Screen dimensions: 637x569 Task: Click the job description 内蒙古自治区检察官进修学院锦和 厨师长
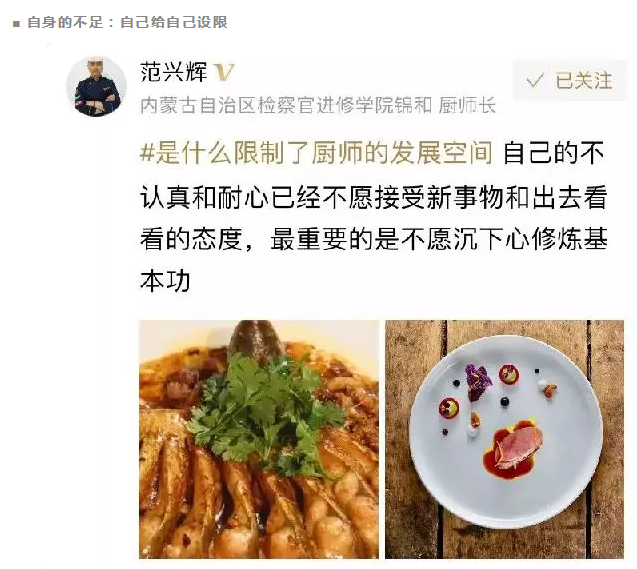tap(318, 106)
